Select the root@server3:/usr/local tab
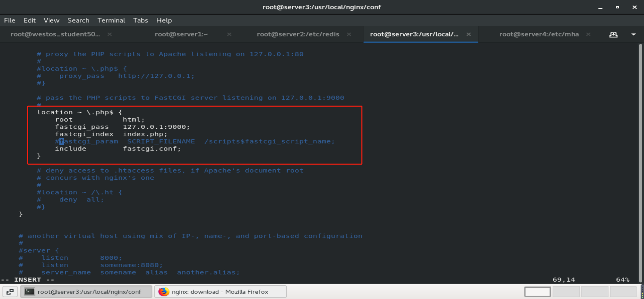Image resolution: width=644 pixels, height=299 pixels. (414, 34)
